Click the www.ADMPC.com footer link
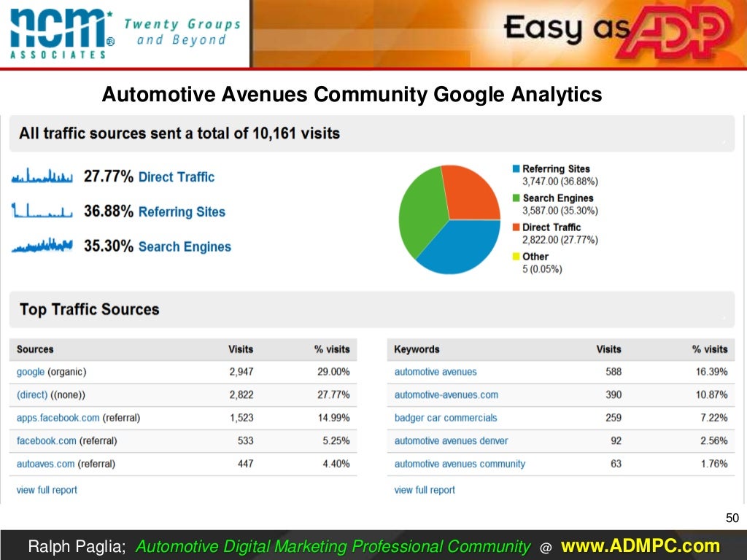This screenshot has height=560, width=747. pos(640,545)
